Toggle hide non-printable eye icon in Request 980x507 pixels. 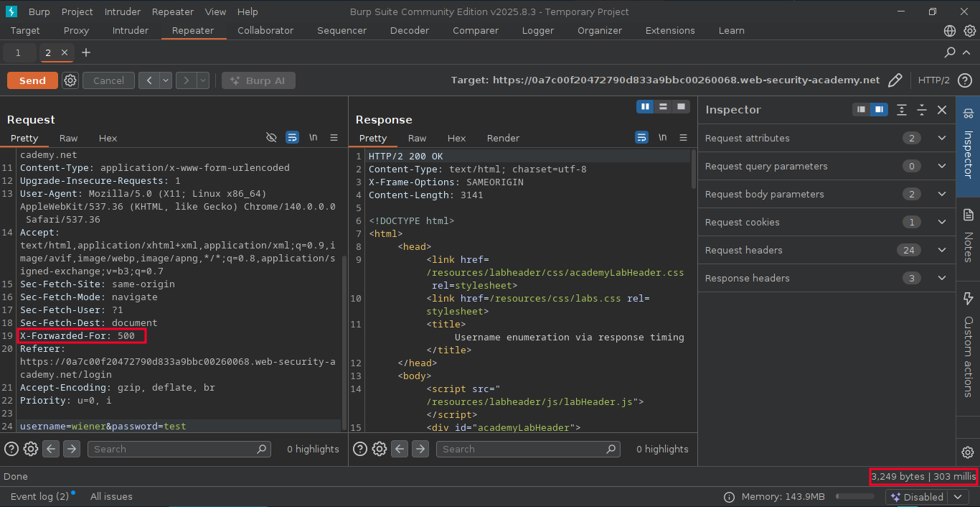click(x=271, y=137)
